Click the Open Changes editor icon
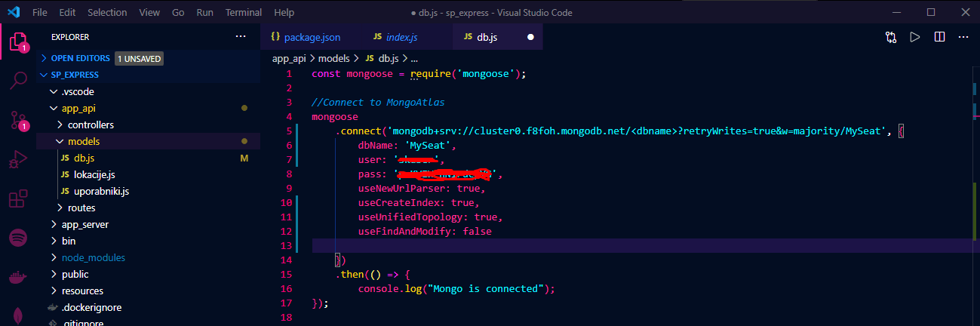The image size is (980, 326). [x=891, y=36]
